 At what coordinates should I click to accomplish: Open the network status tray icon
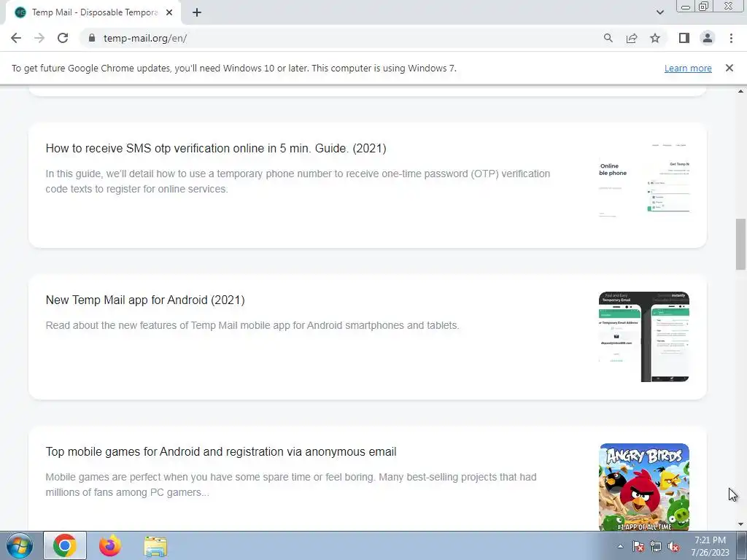click(x=656, y=546)
